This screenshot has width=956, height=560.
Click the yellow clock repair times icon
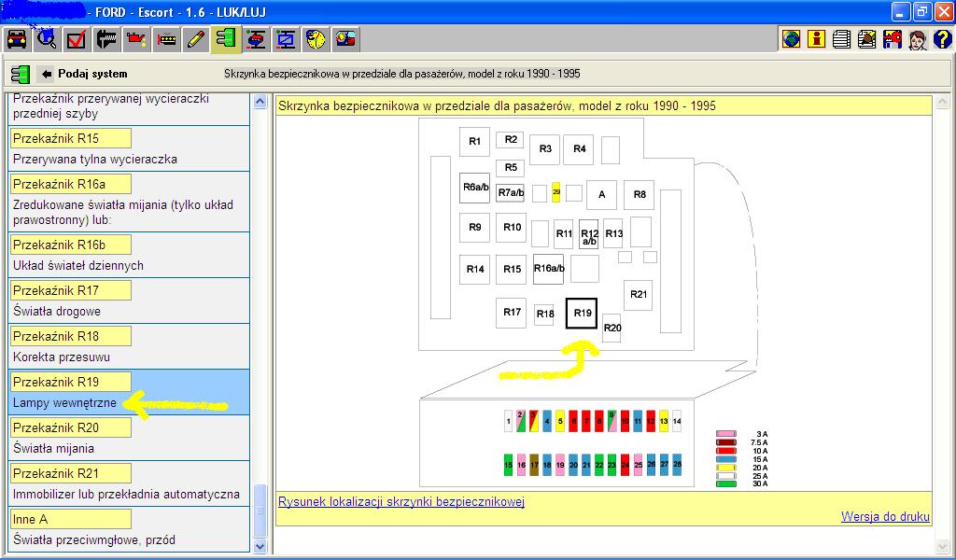tap(316, 39)
